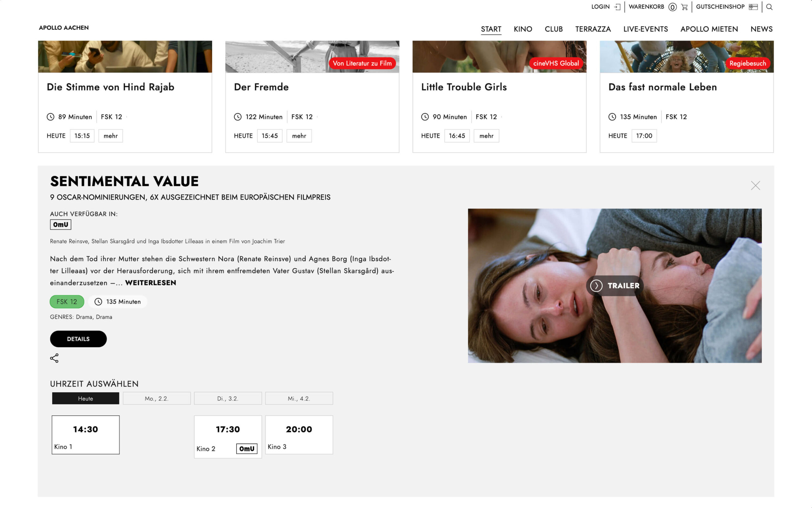Click the login arrow icon
The width and height of the screenshot is (812, 508).
tap(617, 7)
